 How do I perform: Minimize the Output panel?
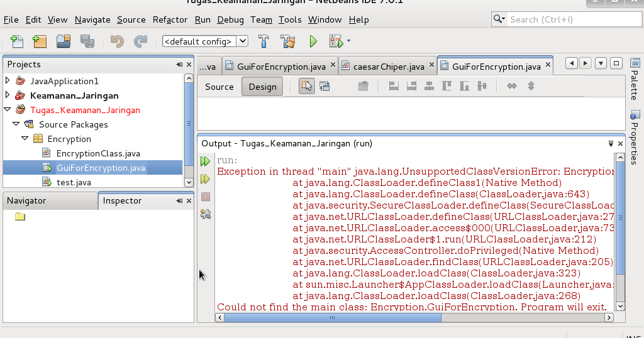(611, 144)
